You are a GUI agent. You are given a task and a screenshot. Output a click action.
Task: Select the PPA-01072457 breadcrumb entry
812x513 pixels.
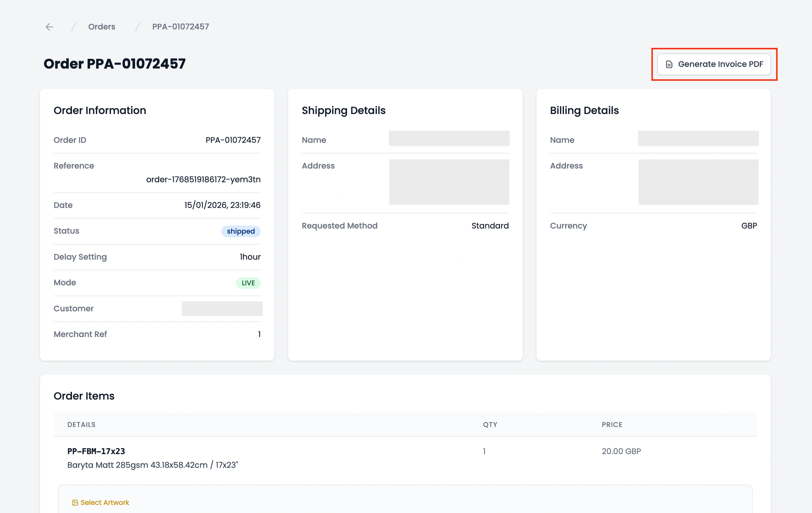(x=180, y=26)
